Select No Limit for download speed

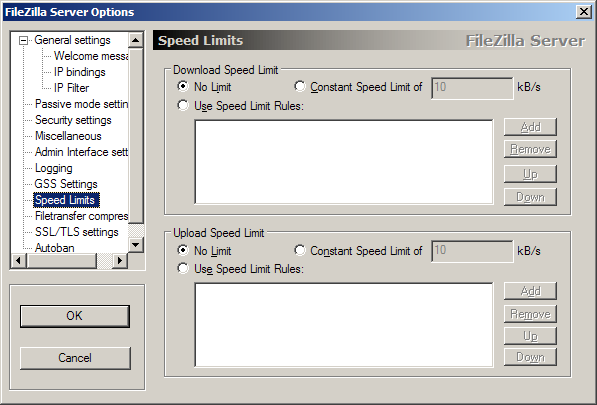point(204,87)
